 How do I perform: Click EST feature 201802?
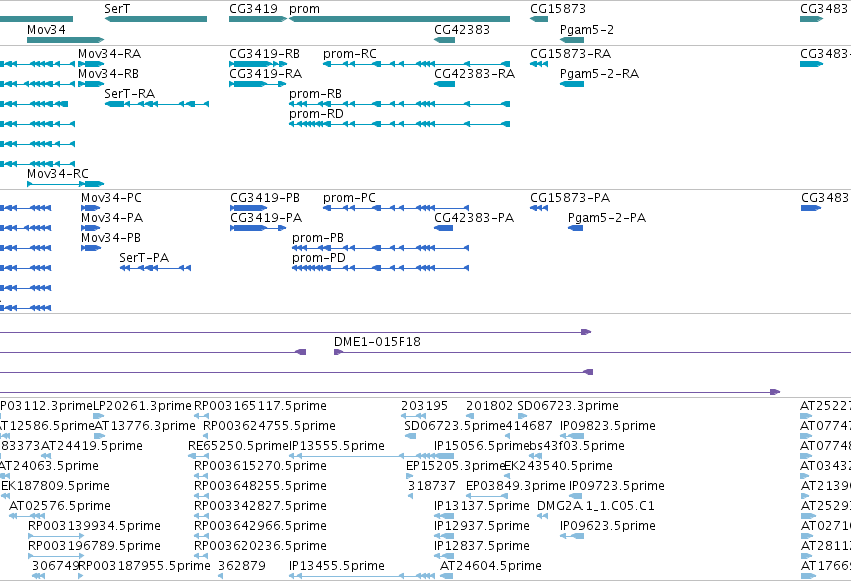469,416
